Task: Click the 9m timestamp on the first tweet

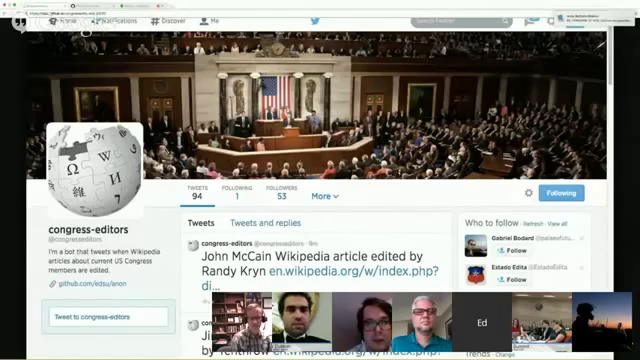Action: click(x=313, y=244)
